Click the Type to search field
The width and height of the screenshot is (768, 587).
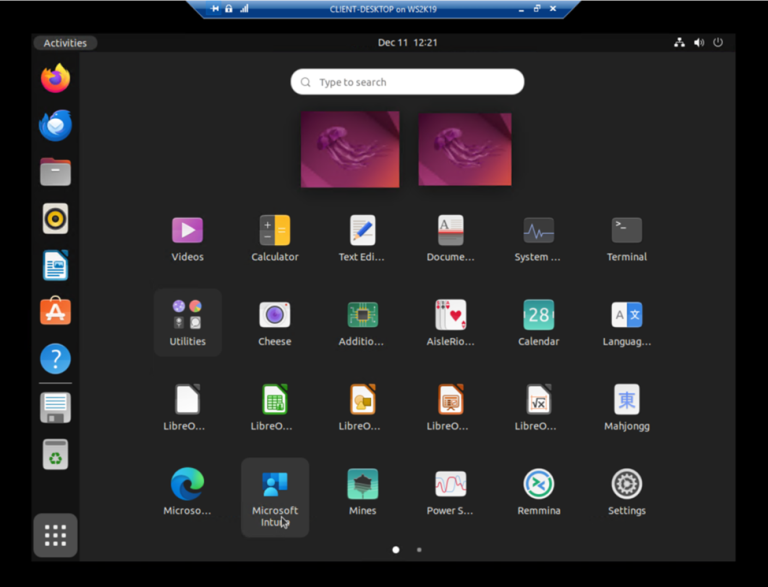[x=407, y=82]
